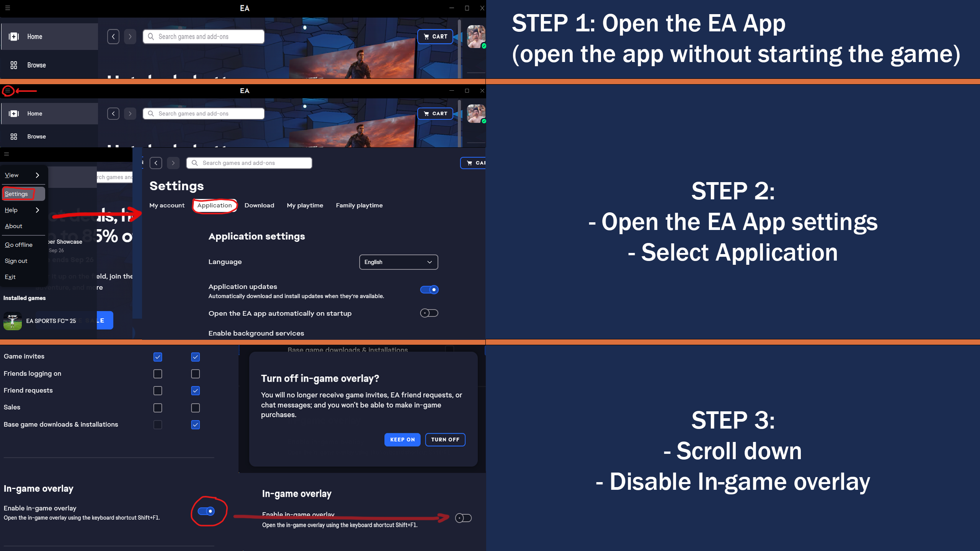The height and width of the screenshot is (551, 980).
Task: Click the back arrow beside top search bar
Action: [x=113, y=37]
